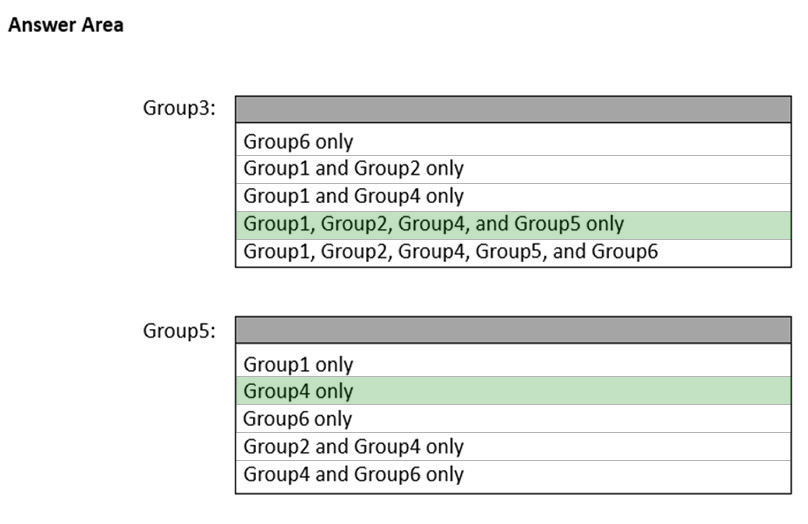This screenshot has width=808, height=524.
Task: Choose 'Group4 only' under Group5
Action: pos(298,392)
